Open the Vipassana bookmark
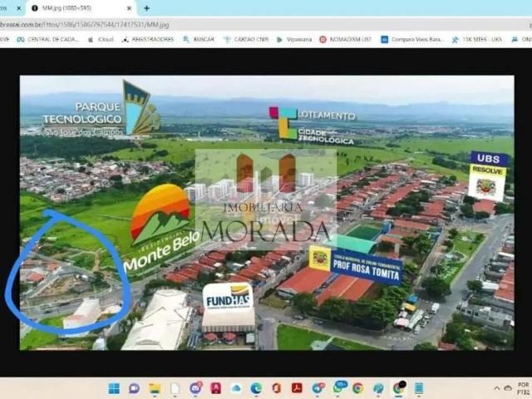Image resolution: width=532 pixels, height=399 pixels. click(x=294, y=39)
